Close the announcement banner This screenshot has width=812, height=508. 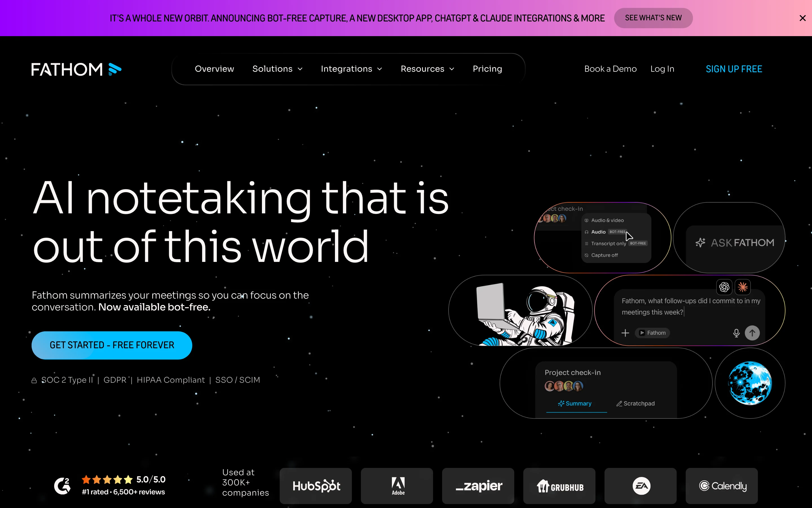coord(802,18)
